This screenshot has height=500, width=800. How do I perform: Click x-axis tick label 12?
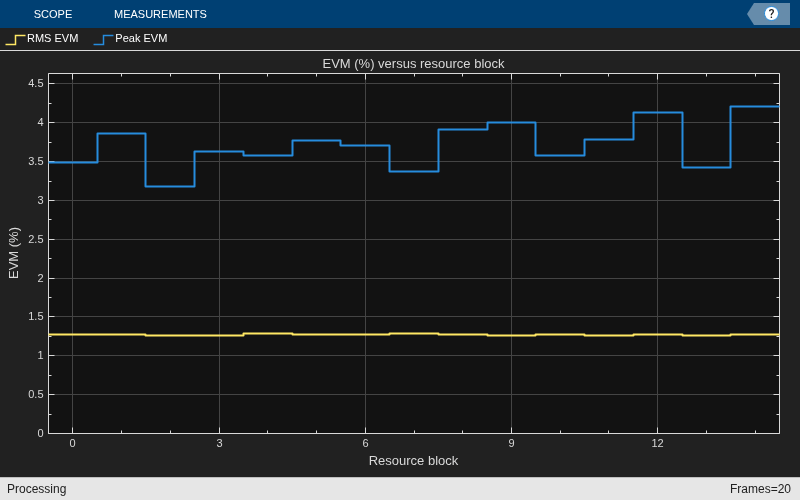(x=657, y=443)
